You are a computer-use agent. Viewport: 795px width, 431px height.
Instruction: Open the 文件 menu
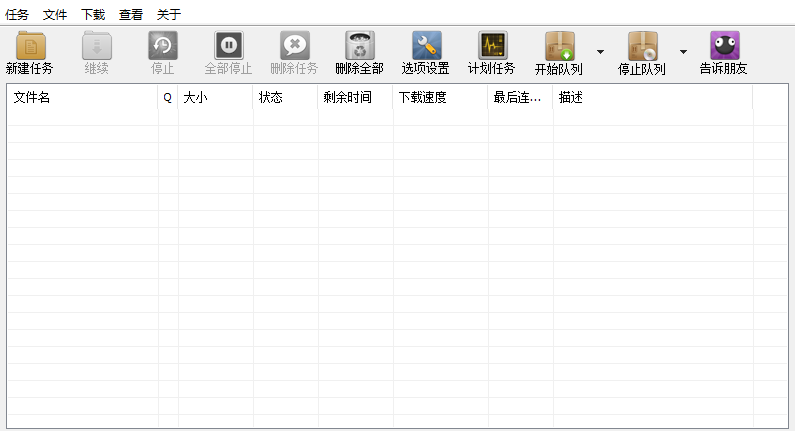pos(55,14)
